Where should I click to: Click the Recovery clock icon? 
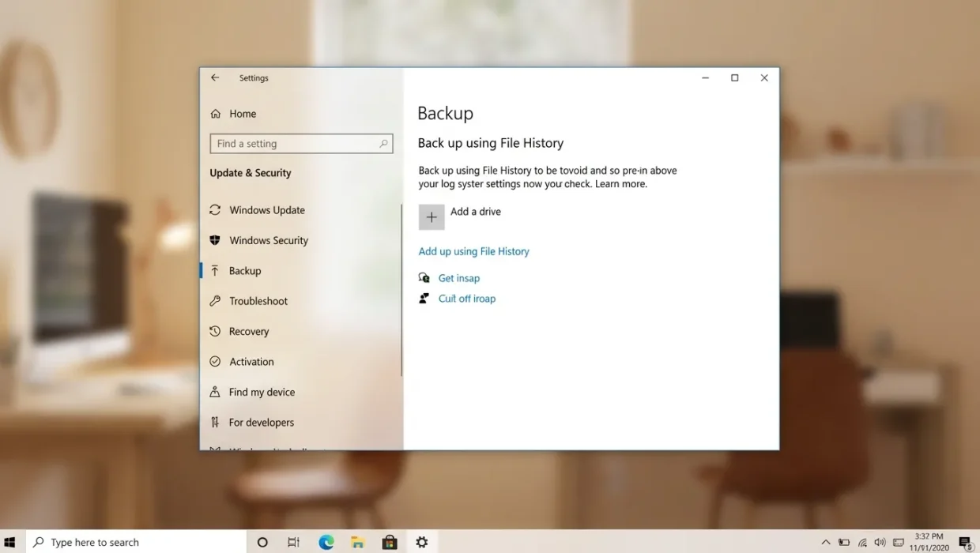tap(215, 332)
